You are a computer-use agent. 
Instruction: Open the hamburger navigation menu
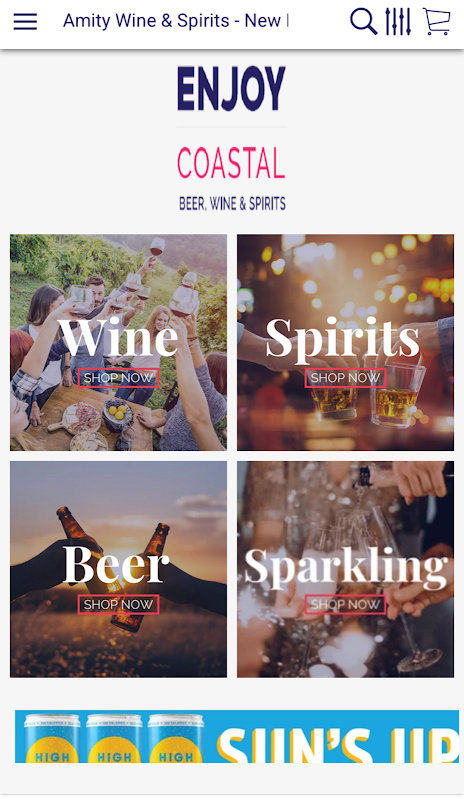(25, 21)
